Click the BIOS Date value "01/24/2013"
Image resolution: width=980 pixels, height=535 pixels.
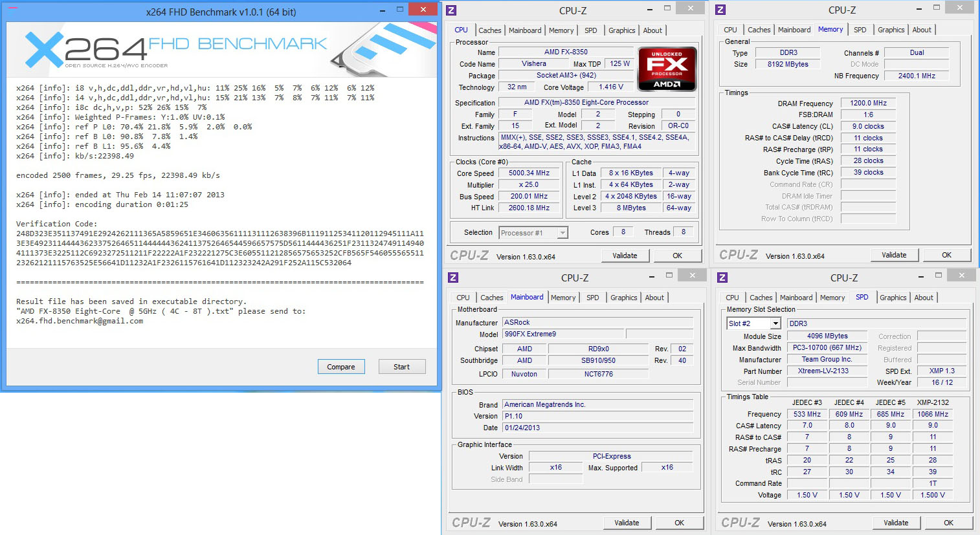(x=598, y=428)
